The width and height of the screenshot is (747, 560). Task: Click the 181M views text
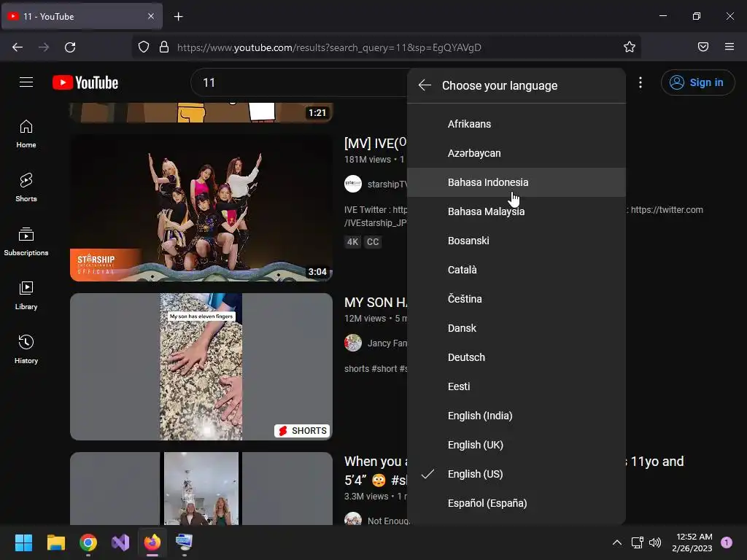point(368,160)
